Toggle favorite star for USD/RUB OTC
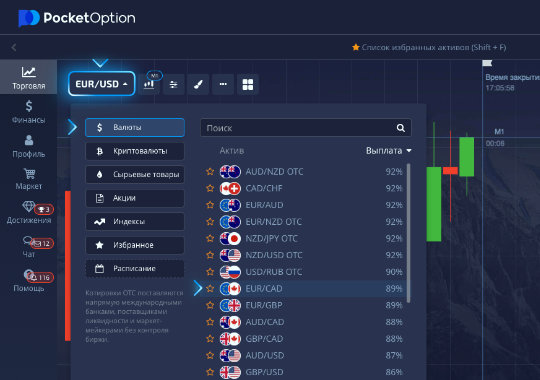Screen dimensions: 540x380 tap(210, 272)
